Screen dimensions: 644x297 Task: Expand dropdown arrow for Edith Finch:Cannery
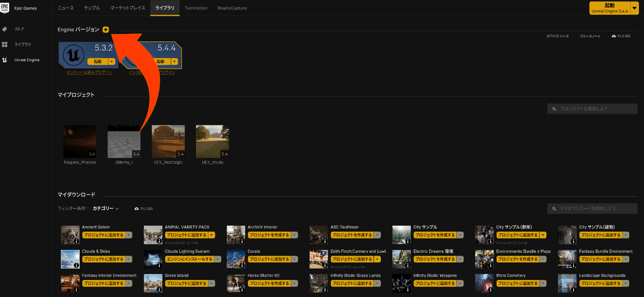click(377, 259)
